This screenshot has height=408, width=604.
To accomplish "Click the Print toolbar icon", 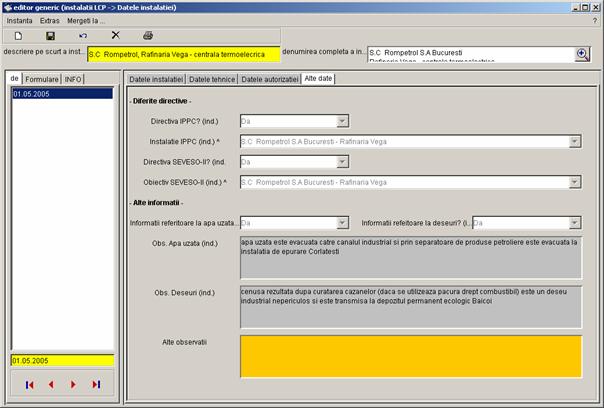I will click(x=148, y=36).
